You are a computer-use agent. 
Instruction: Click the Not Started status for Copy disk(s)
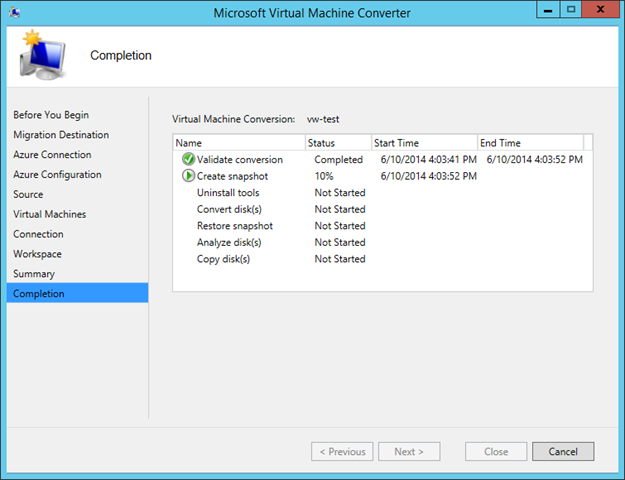(x=340, y=259)
